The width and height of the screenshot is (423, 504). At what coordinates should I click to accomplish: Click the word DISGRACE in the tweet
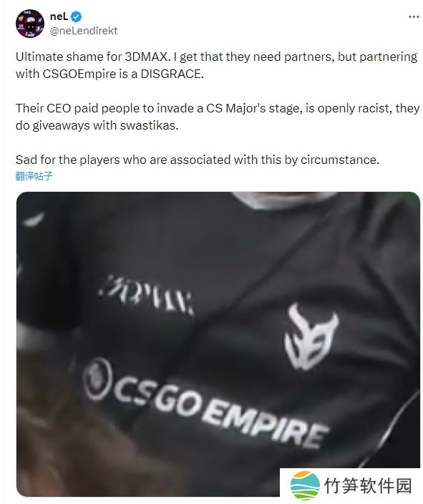pos(172,74)
